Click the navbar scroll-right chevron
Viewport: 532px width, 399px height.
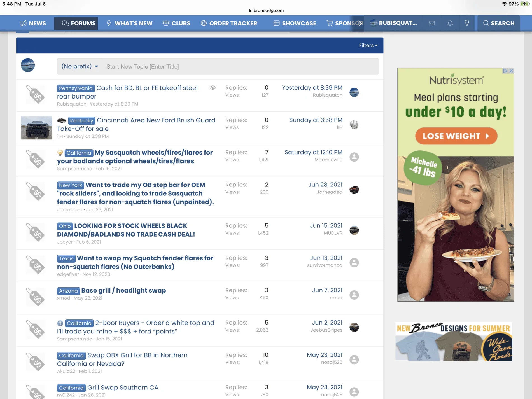pyautogui.click(x=360, y=24)
